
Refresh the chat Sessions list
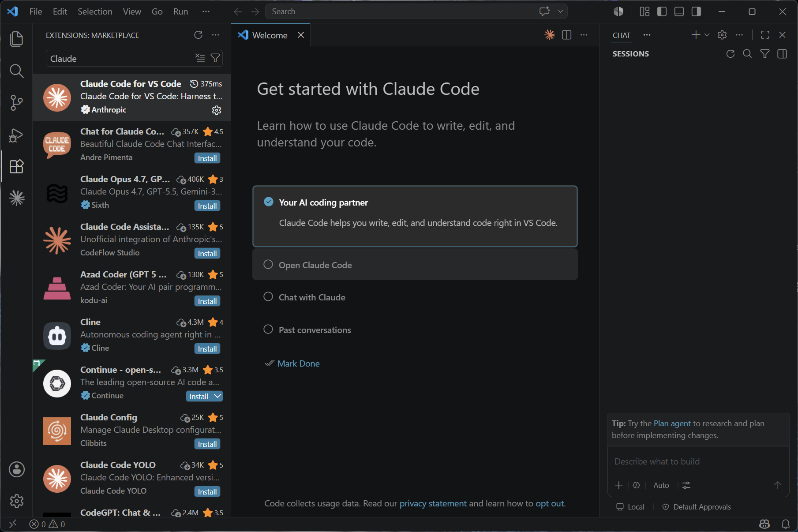click(x=731, y=54)
